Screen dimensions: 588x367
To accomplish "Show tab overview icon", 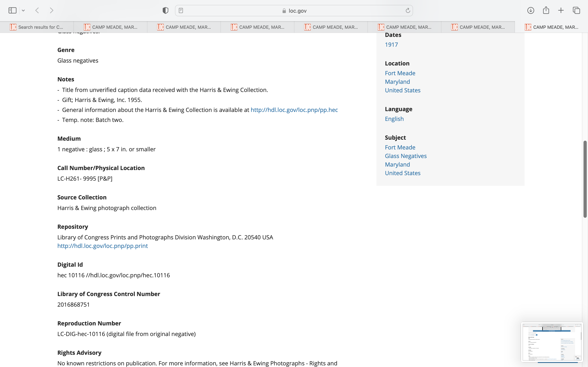I will coord(576,10).
